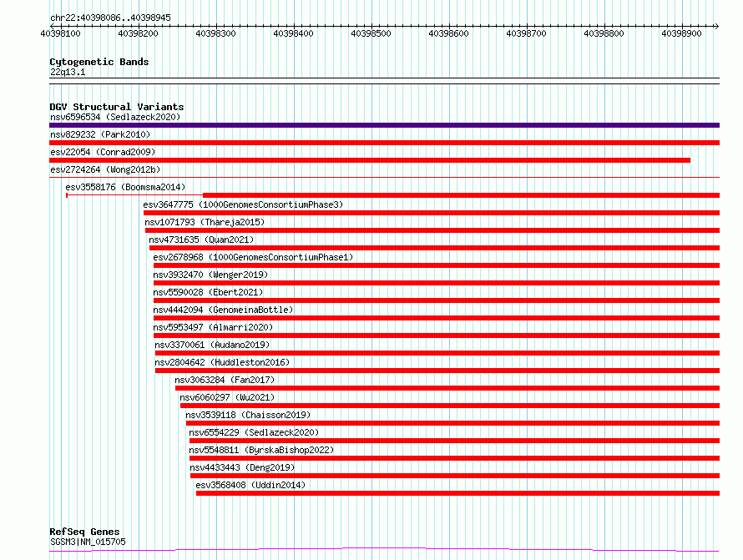
Task: Open esv3647775 (1000GenomesConsortiumPhase3) entry
Action: click(243, 204)
